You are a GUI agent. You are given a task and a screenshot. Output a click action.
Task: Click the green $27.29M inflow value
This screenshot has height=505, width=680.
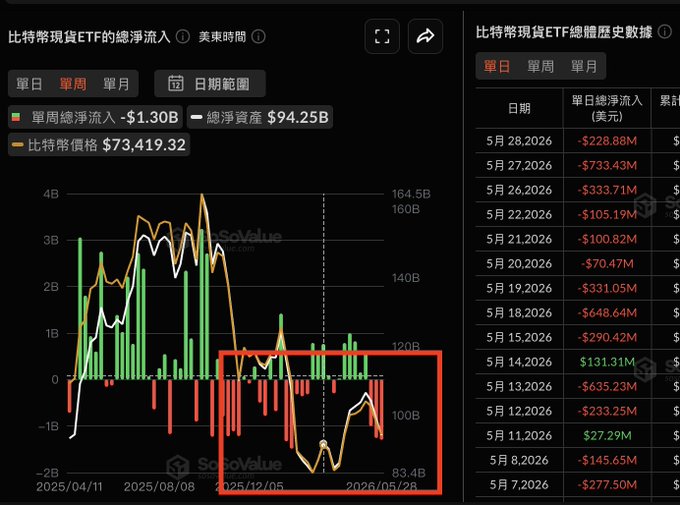point(607,436)
